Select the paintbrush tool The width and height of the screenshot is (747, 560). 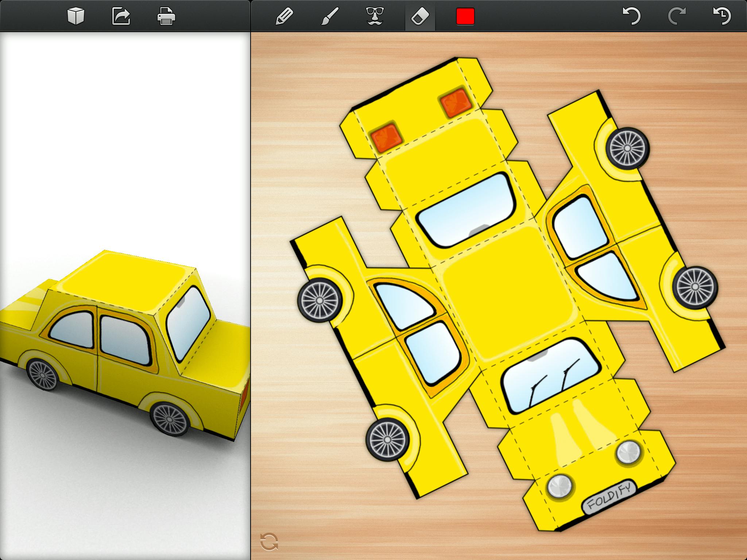tap(329, 16)
